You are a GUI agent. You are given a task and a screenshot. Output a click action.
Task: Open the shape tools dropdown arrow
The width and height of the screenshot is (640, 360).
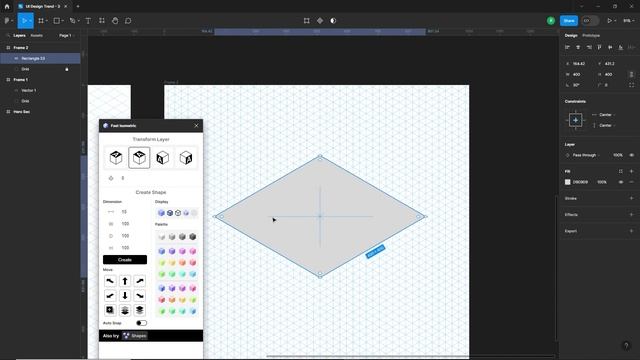coord(62,21)
